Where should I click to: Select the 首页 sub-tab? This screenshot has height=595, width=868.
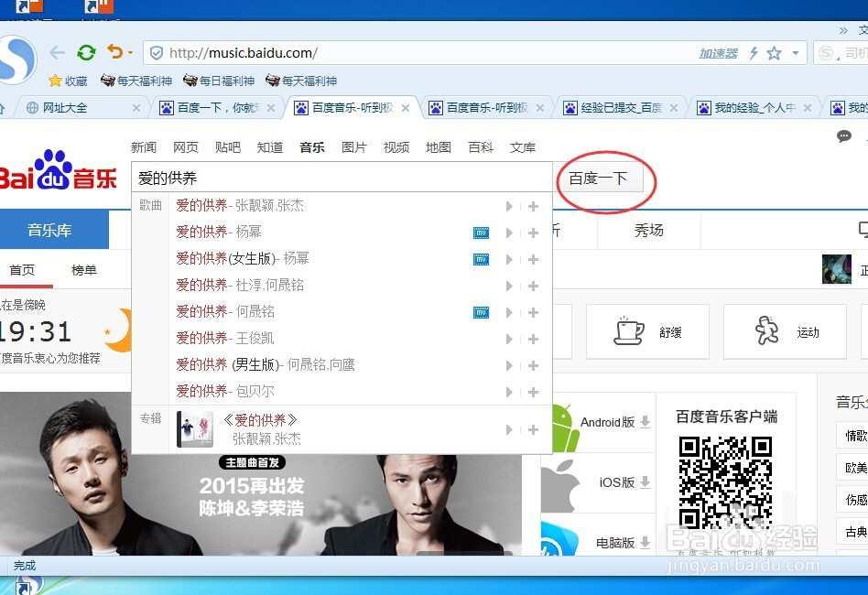point(22,270)
